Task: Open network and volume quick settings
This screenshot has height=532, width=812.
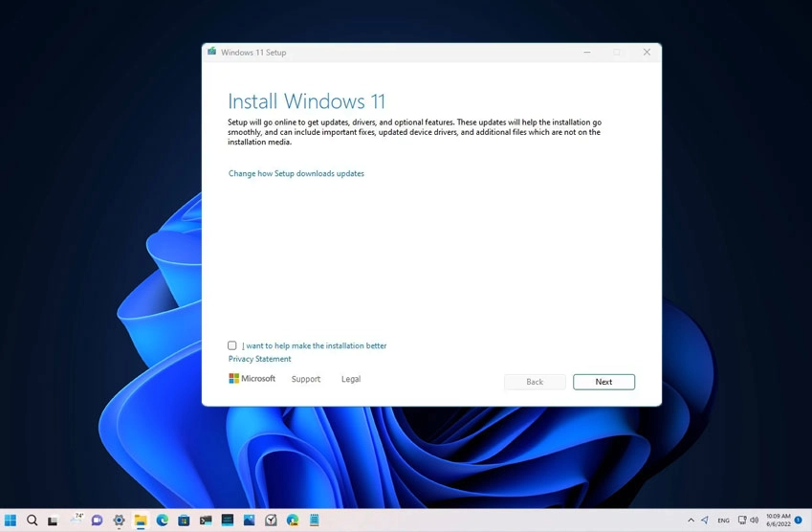Action: pyautogui.click(x=748, y=521)
